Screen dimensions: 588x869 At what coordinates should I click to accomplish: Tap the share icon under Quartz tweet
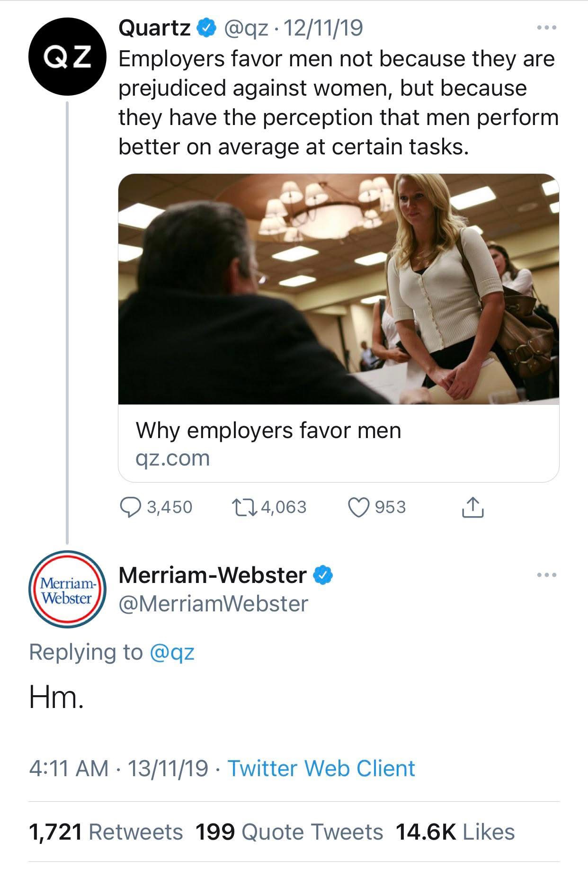(472, 507)
